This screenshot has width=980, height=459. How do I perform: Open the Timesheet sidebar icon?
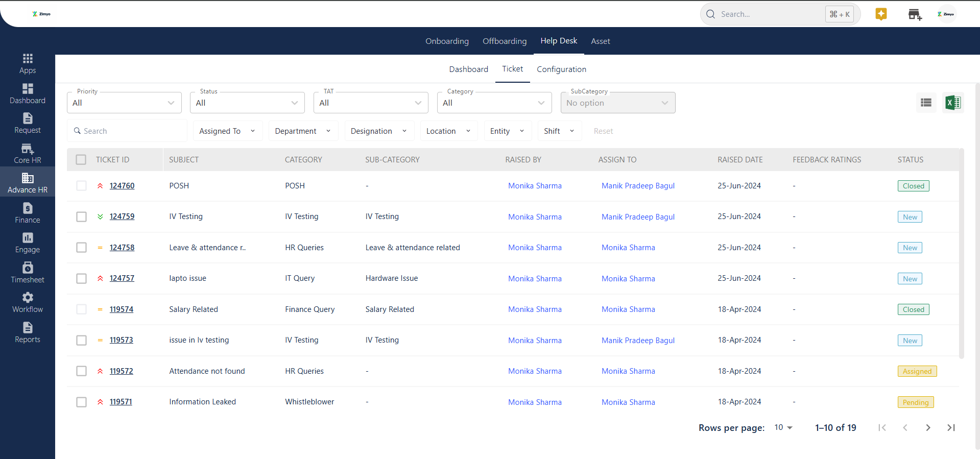pyautogui.click(x=28, y=268)
